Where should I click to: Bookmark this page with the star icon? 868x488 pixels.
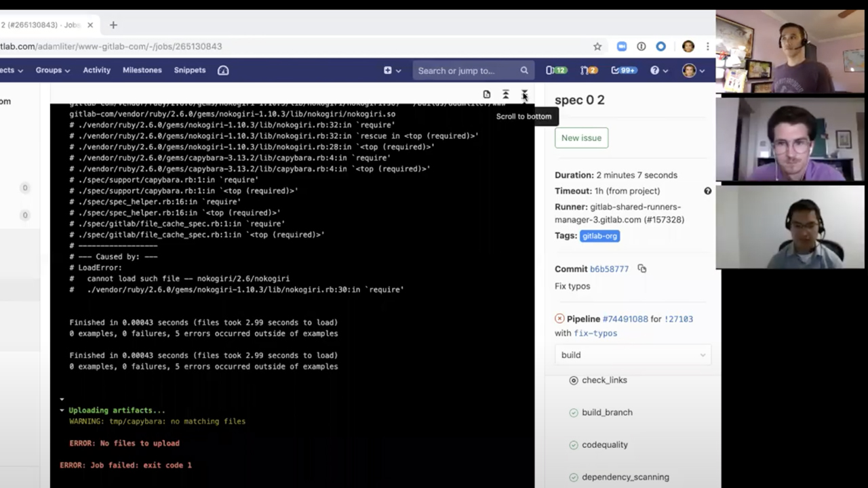[597, 47]
